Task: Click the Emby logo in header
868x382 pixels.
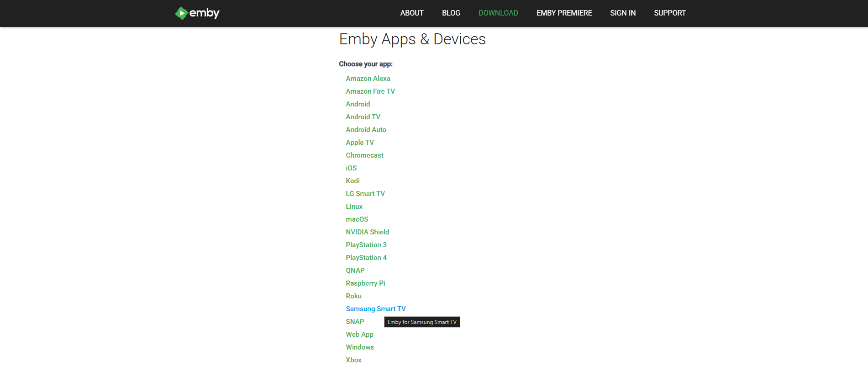Action: click(197, 13)
